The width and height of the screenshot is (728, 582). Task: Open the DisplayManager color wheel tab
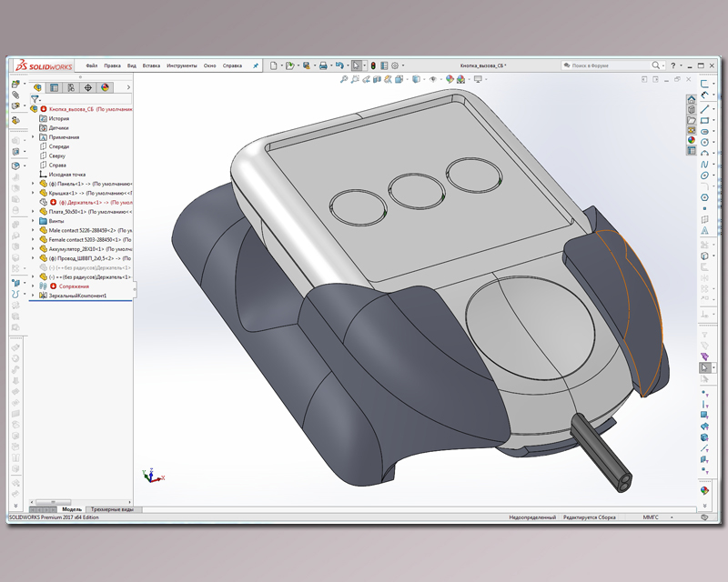pos(105,88)
